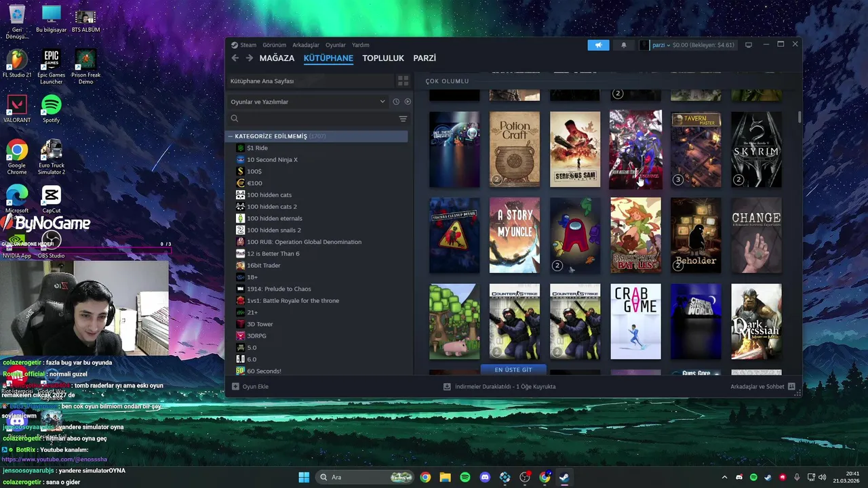Open the Beholder game cover
The height and width of the screenshot is (488, 868).
[x=696, y=235]
